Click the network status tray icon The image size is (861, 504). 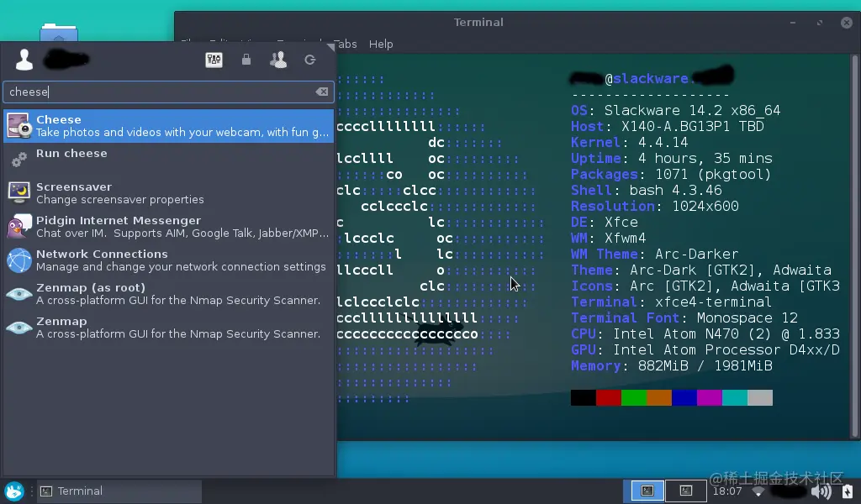758,491
